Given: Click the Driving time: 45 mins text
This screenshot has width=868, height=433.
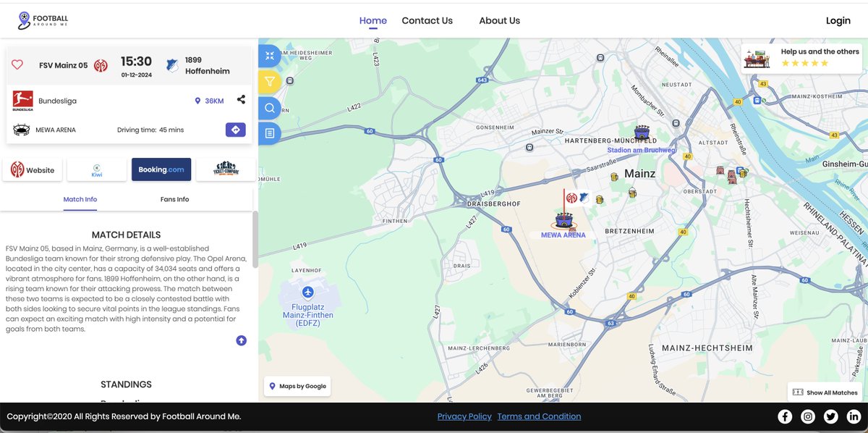Looking at the screenshot, I should click(150, 130).
